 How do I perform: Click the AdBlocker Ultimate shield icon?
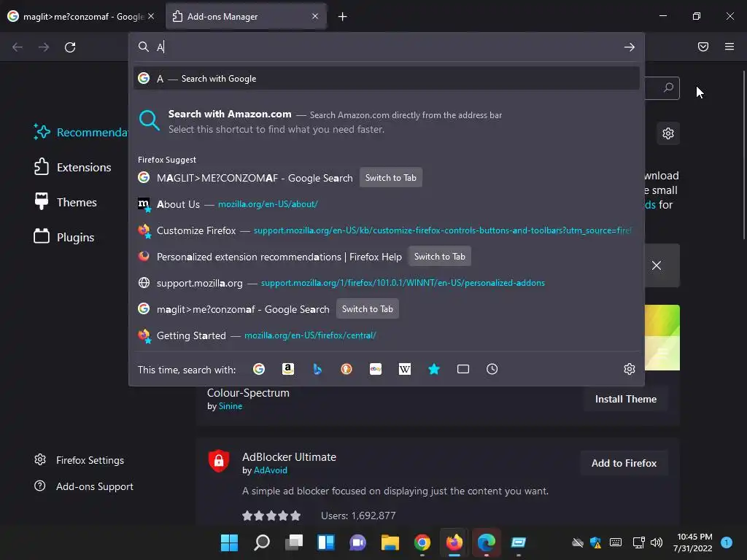coord(219,461)
